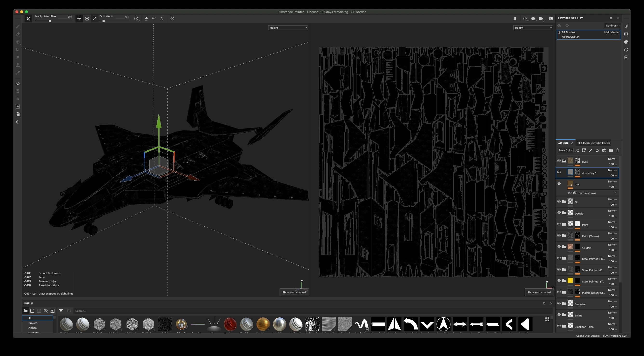Click Show next channel in 3D viewport

click(294, 292)
